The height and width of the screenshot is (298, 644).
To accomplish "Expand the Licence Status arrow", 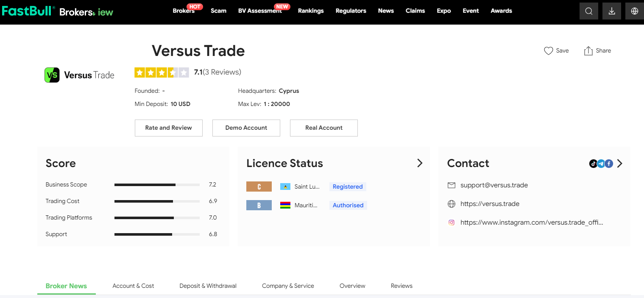I will (419, 163).
